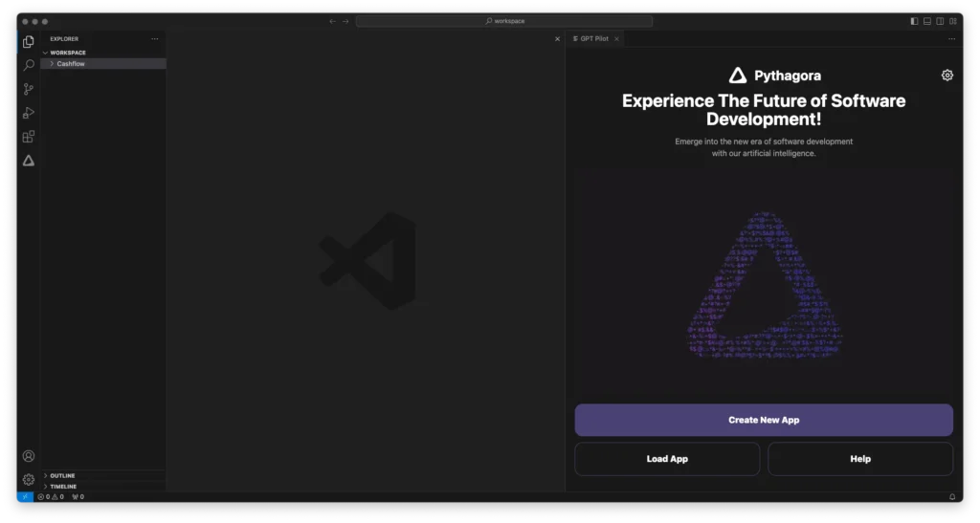Image resolution: width=980 pixels, height=523 pixels.
Task: Click the Load App button
Action: tap(667, 459)
